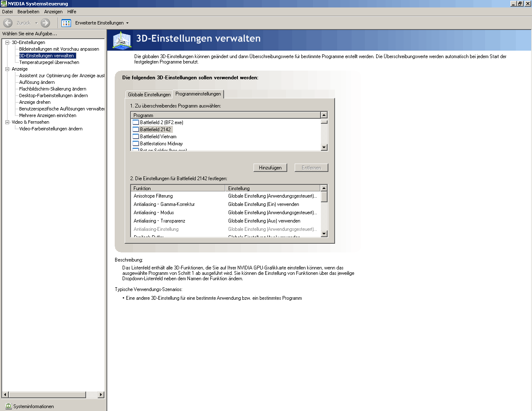
Task: Click task pane right scroll arrow
Action: point(101,394)
